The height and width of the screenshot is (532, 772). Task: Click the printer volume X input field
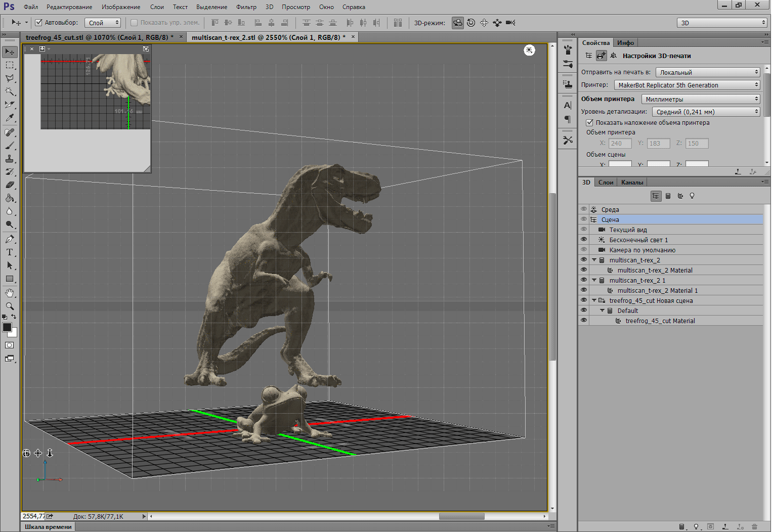[x=620, y=144]
